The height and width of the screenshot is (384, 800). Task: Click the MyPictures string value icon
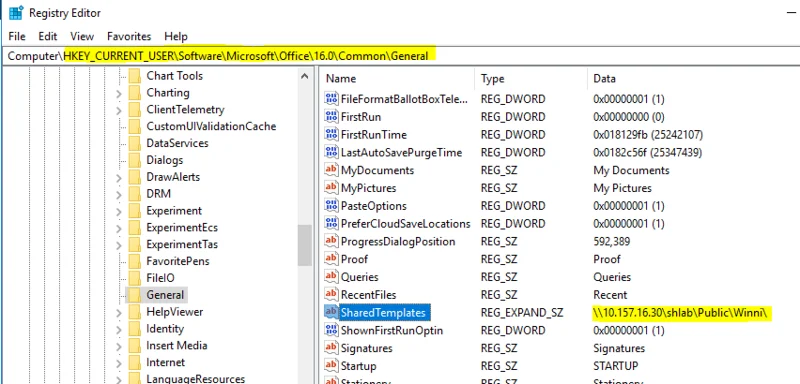point(331,188)
